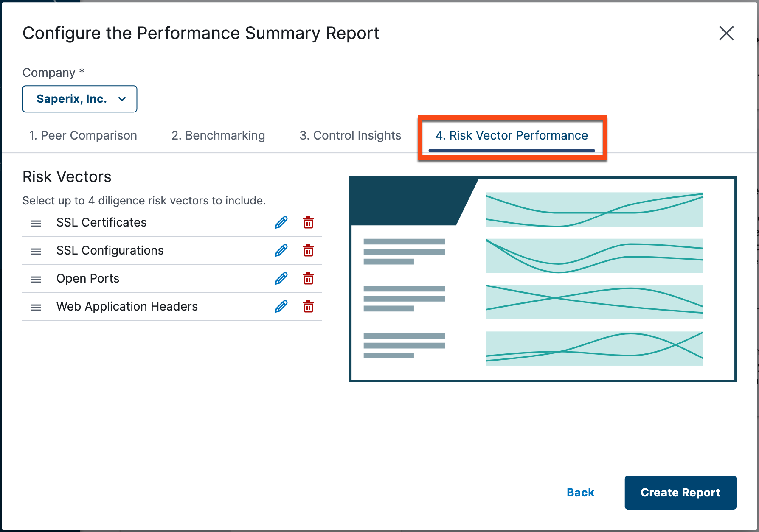759x532 pixels.
Task: Click the Web Application Headers drag handle
Action: coord(36,307)
